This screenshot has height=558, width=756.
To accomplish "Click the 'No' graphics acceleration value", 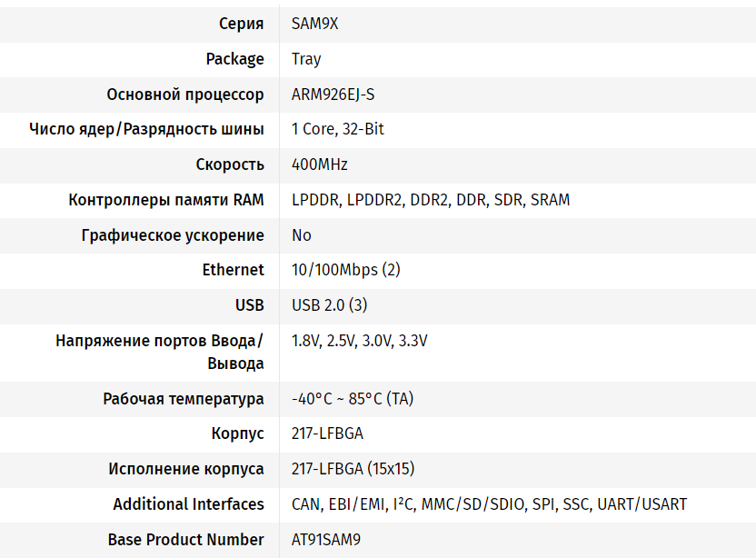I will [x=302, y=235].
